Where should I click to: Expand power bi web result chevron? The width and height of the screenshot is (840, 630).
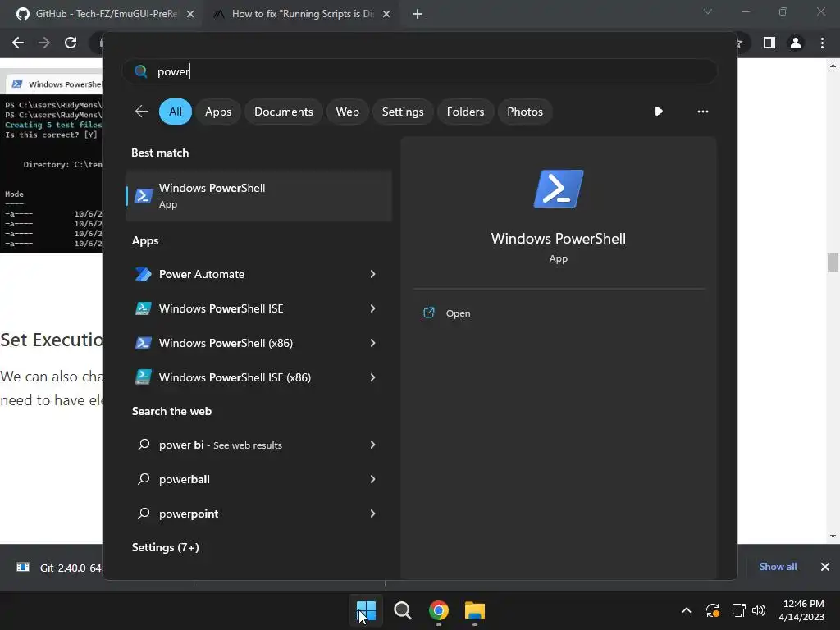[373, 445]
